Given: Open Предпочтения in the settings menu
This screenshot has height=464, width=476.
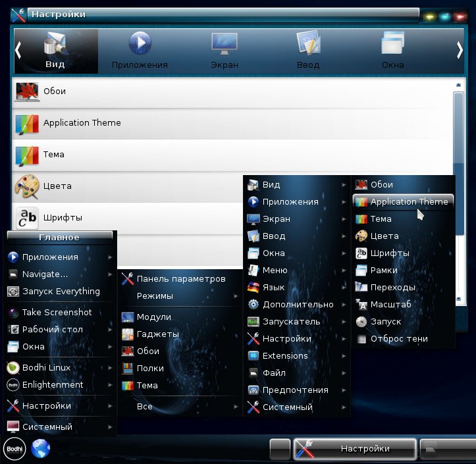Looking at the screenshot, I should click(296, 390).
